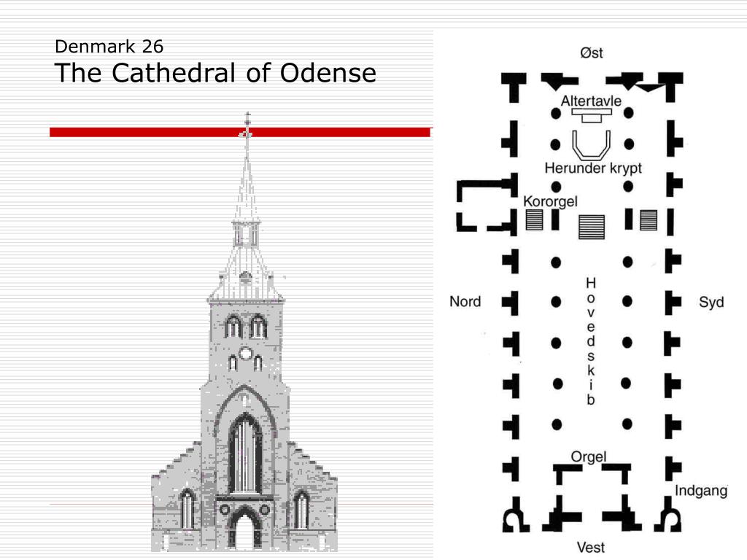Click the 'Øst' label on the floor plan
Image resolution: width=747 pixels, height=560 pixels.
(591, 52)
